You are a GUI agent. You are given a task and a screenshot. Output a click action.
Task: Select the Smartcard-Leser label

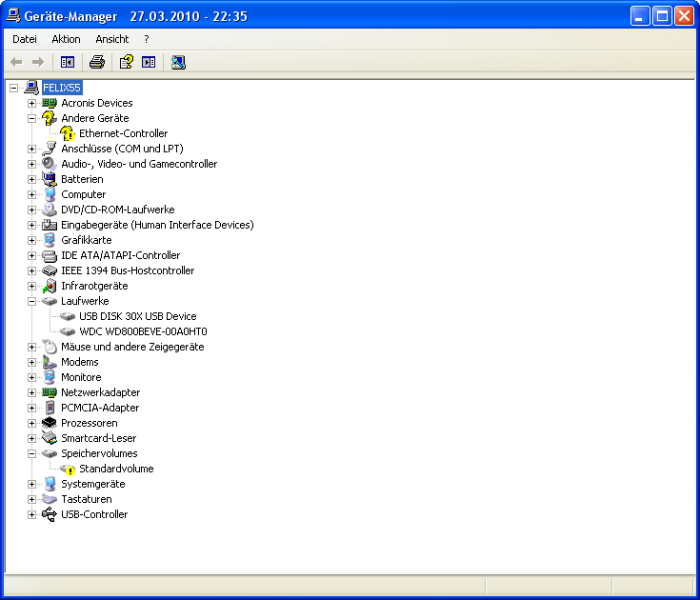(99, 438)
